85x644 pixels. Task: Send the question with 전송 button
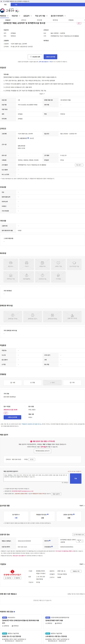pyautogui.click(x=76, y=478)
